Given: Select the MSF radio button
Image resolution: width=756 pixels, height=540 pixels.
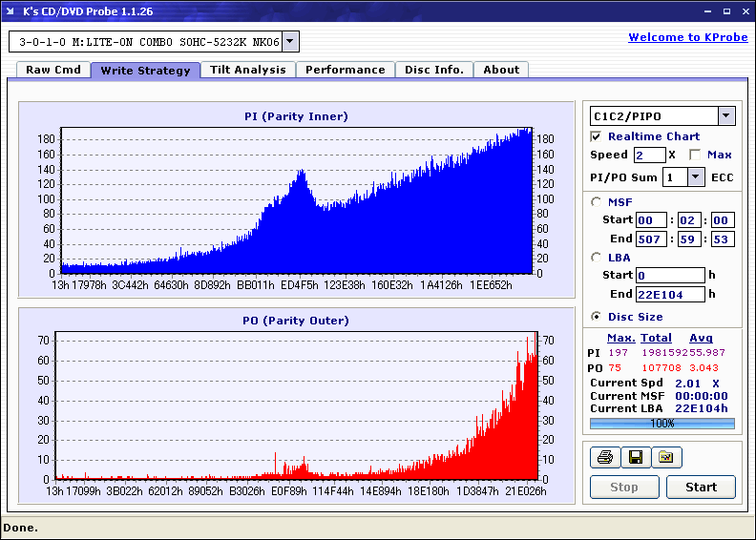Looking at the screenshot, I should 597,202.
